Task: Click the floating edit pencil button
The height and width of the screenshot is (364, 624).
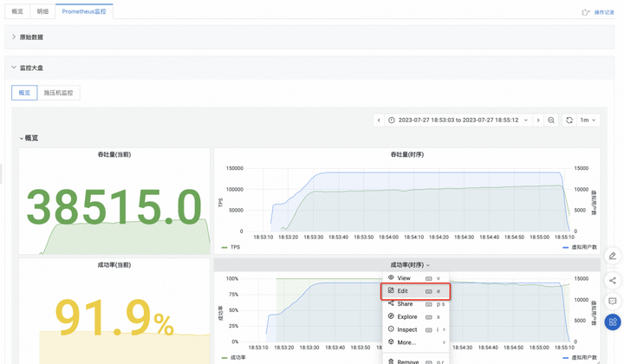Action: 613,256
